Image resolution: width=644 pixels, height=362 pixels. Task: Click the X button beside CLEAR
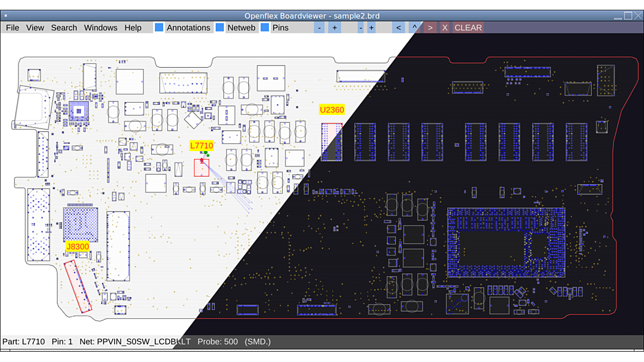tap(445, 28)
